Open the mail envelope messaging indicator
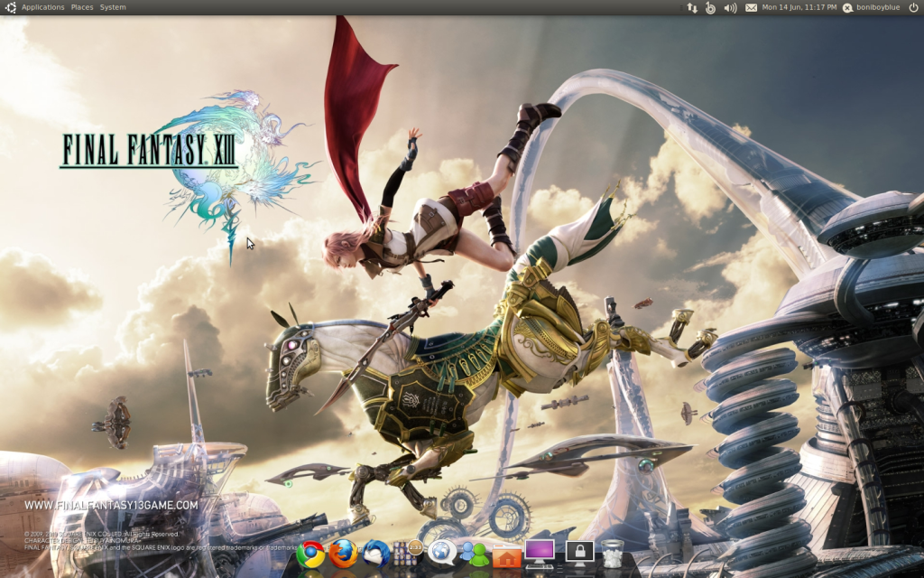This screenshot has width=924, height=578. tap(751, 7)
